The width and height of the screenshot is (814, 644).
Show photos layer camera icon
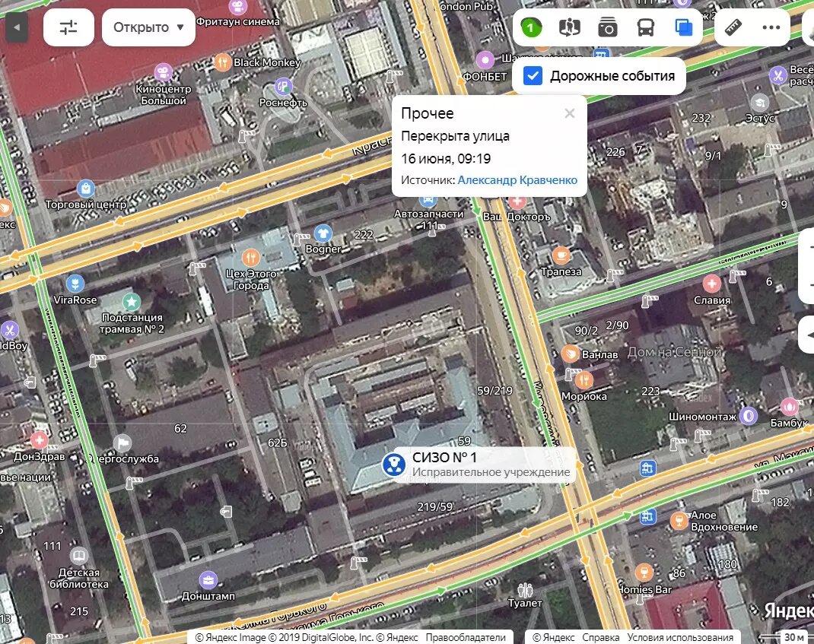pos(607,27)
